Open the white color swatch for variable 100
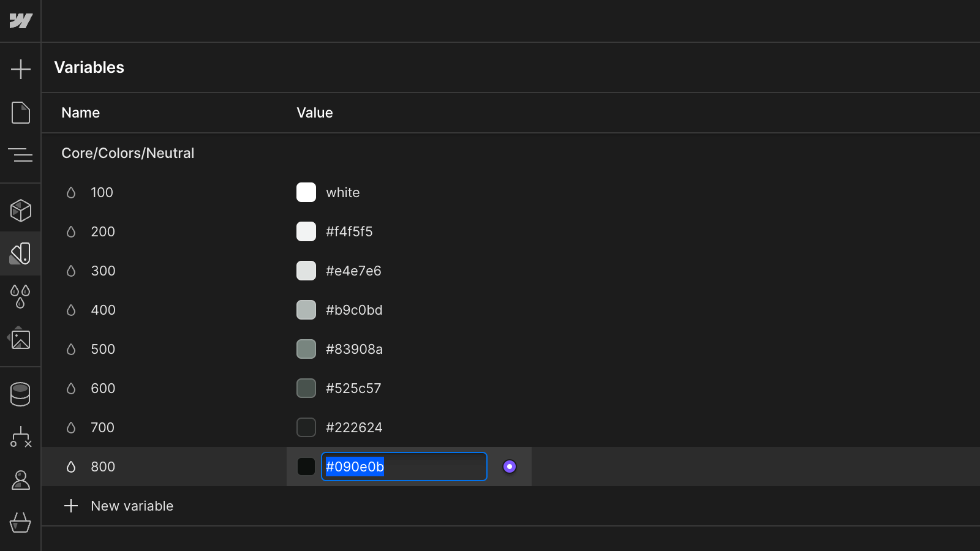Image resolution: width=980 pixels, height=551 pixels. [x=306, y=192]
